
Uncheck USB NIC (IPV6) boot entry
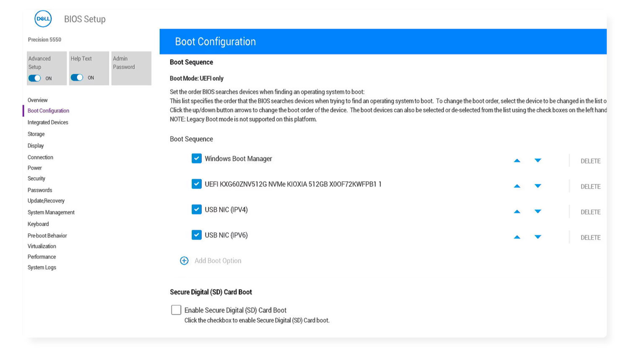(x=197, y=235)
